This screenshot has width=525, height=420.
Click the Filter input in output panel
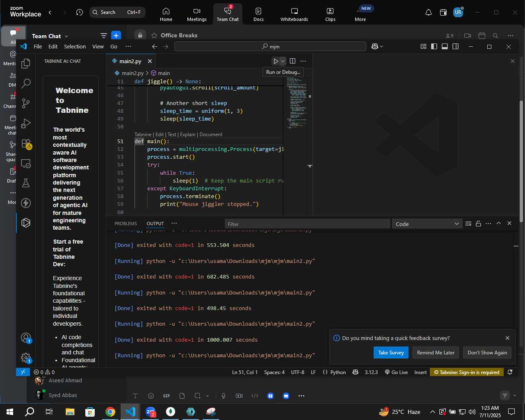[x=308, y=224]
